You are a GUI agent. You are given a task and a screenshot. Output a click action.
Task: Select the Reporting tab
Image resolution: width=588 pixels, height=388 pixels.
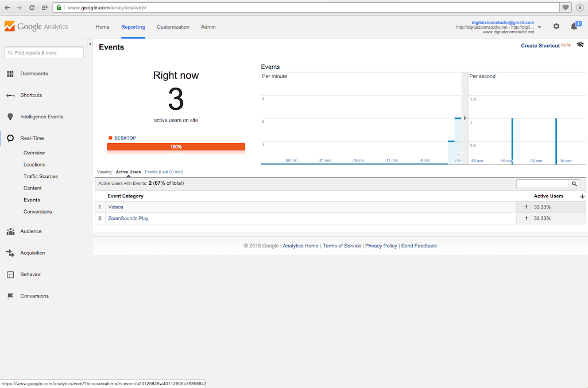pos(133,27)
